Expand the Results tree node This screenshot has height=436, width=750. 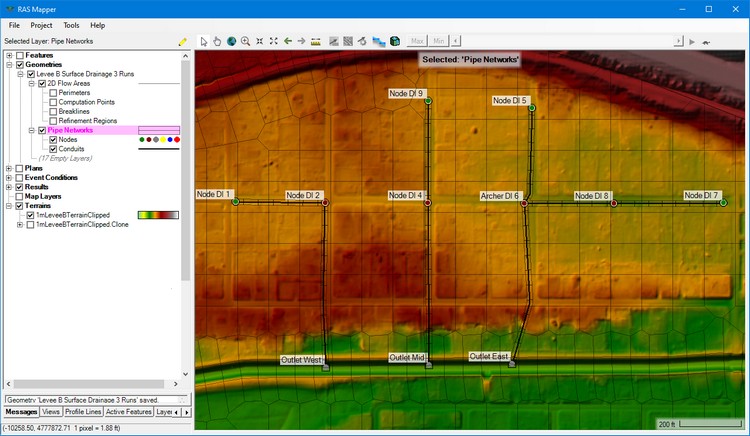click(x=9, y=187)
